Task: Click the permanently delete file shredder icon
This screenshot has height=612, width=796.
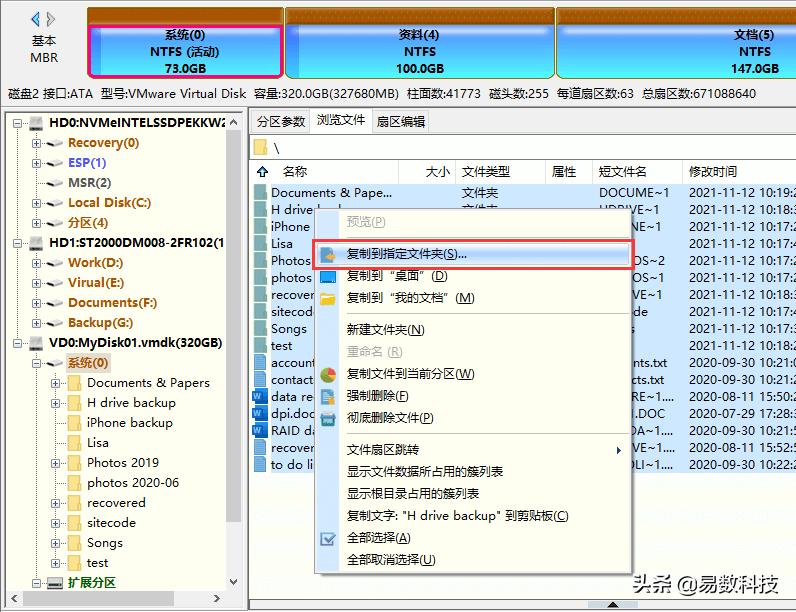Action: pyautogui.click(x=328, y=418)
